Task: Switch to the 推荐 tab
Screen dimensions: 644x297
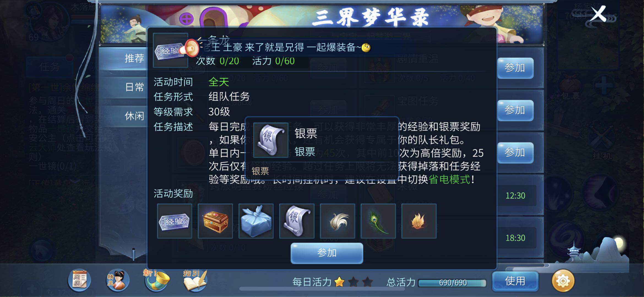Action: (x=134, y=58)
